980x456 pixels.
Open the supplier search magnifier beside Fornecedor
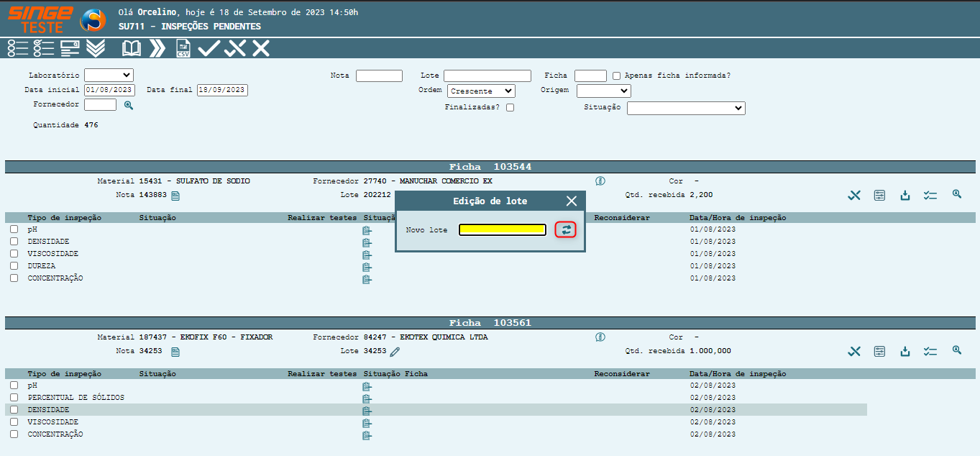pyautogui.click(x=129, y=105)
